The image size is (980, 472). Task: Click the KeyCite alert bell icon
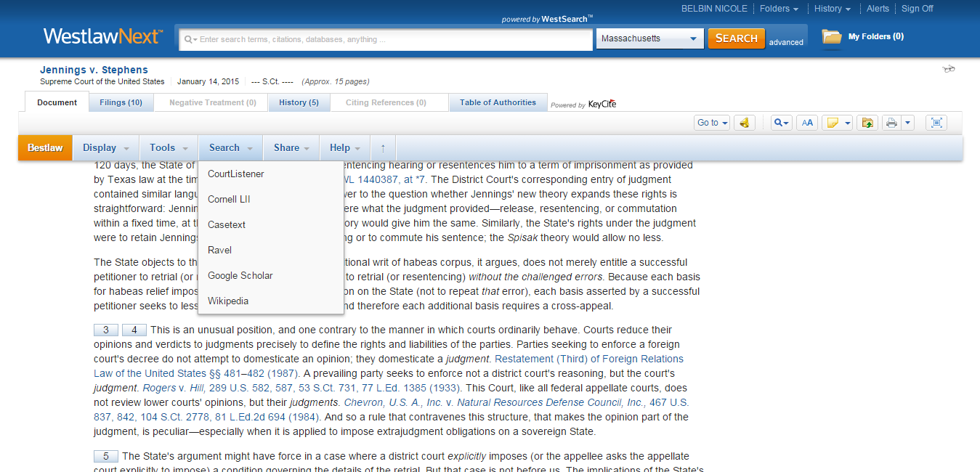pyautogui.click(x=745, y=123)
